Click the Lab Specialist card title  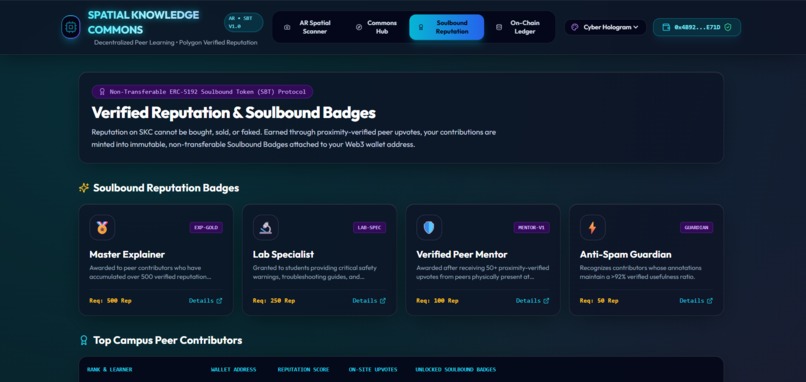tap(283, 254)
